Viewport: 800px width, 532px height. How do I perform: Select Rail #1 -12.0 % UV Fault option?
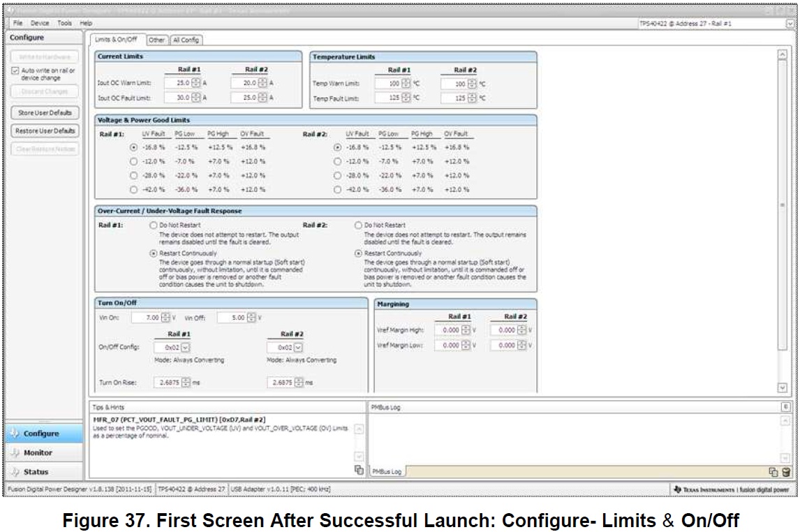tap(133, 161)
